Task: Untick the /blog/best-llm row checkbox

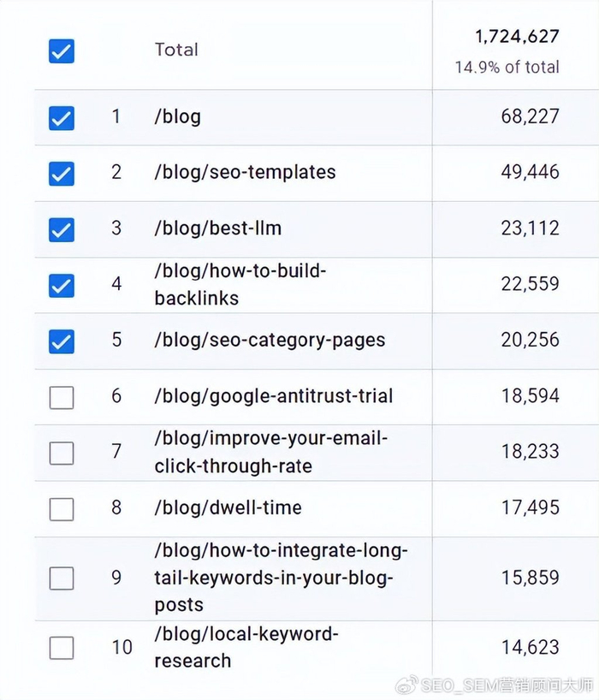Action: (x=62, y=229)
